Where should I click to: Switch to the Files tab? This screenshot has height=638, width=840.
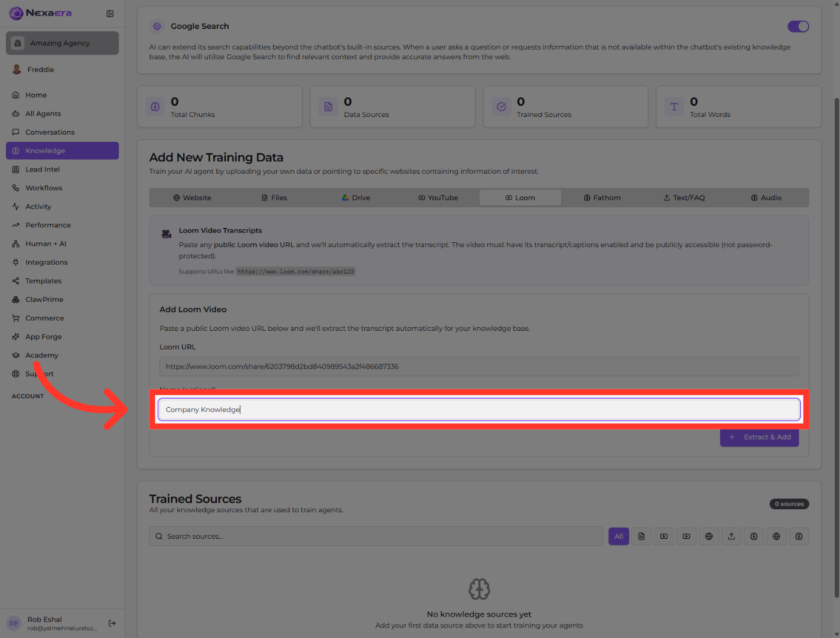[x=274, y=198]
